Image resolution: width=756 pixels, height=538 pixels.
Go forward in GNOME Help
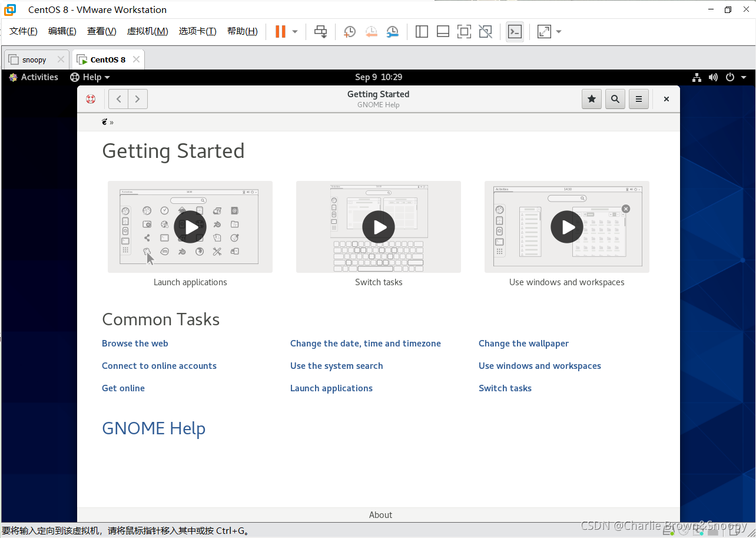137,99
